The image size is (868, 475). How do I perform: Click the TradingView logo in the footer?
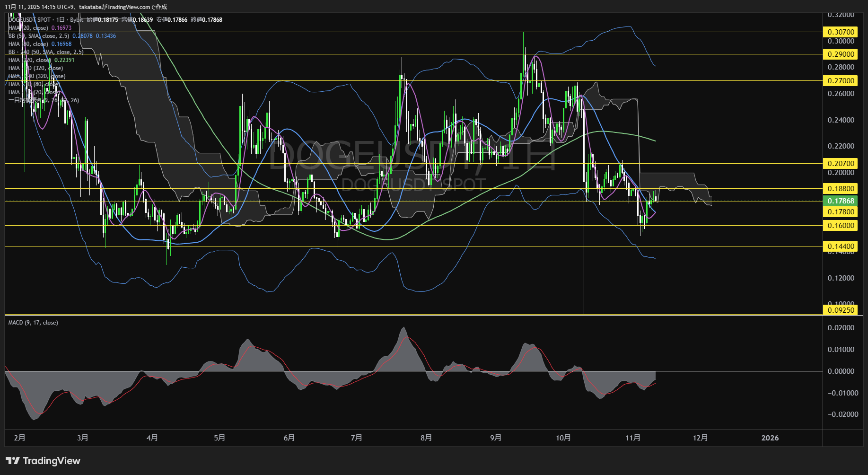pos(43,461)
